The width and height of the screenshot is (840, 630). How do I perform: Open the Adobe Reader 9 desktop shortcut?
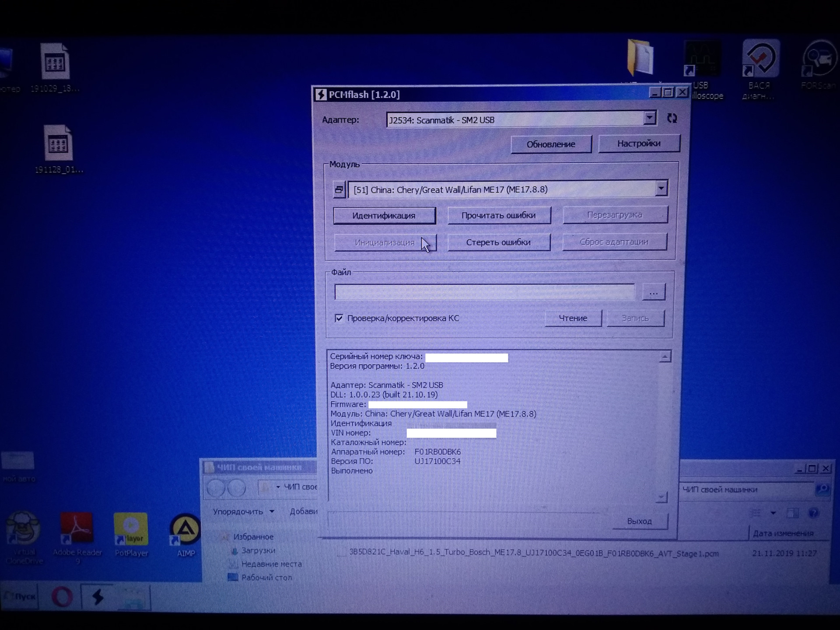[x=77, y=538]
